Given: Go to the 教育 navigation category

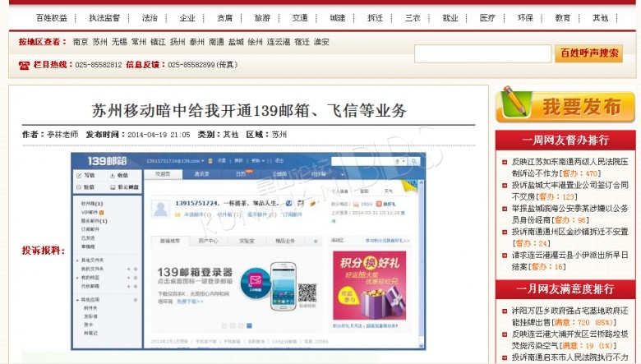Looking at the screenshot, I should click(563, 17).
